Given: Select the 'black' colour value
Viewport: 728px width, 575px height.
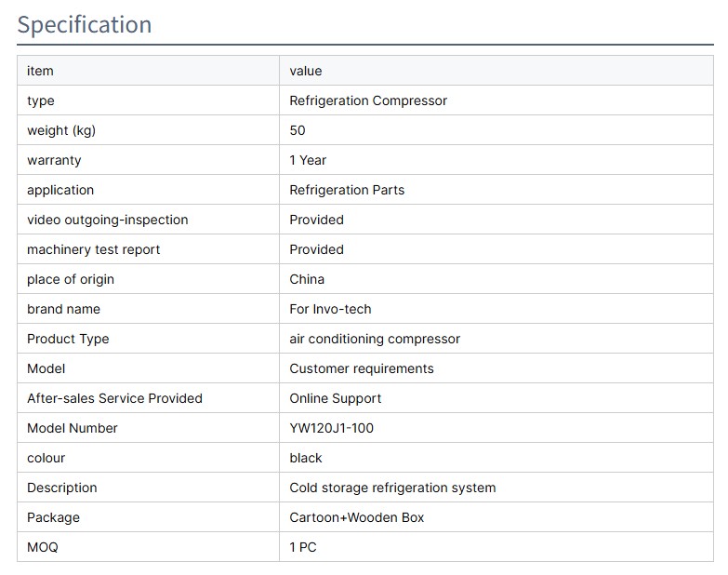Looking at the screenshot, I should (306, 458).
